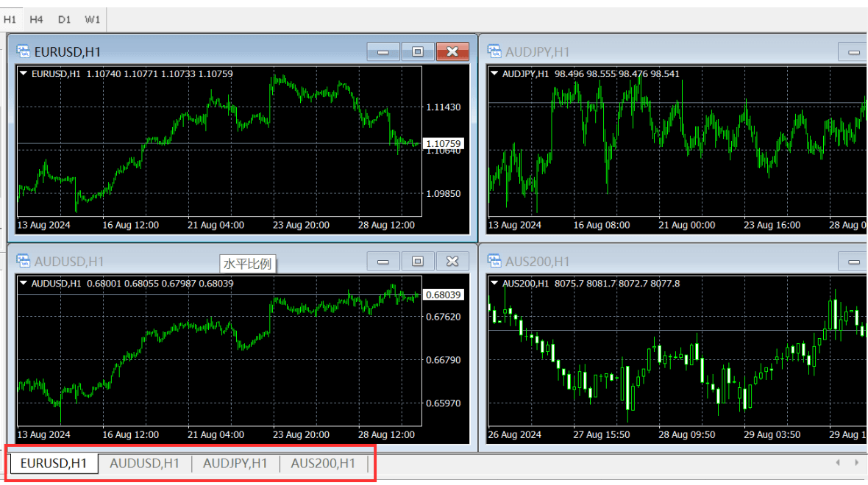Select the AUS200,H1 bottom tab
This screenshot has width=868, height=485.
pyautogui.click(x=323, y=463)
